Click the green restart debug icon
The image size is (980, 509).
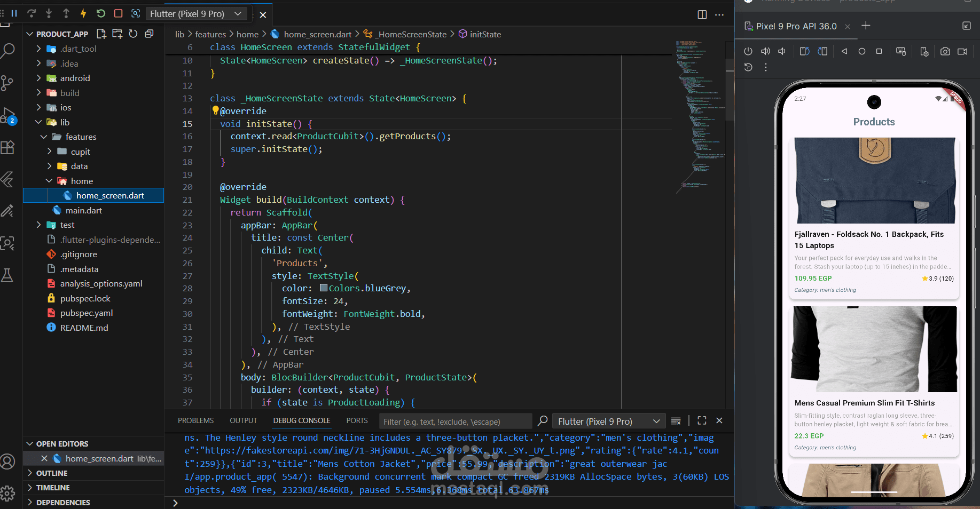point(101,13)
